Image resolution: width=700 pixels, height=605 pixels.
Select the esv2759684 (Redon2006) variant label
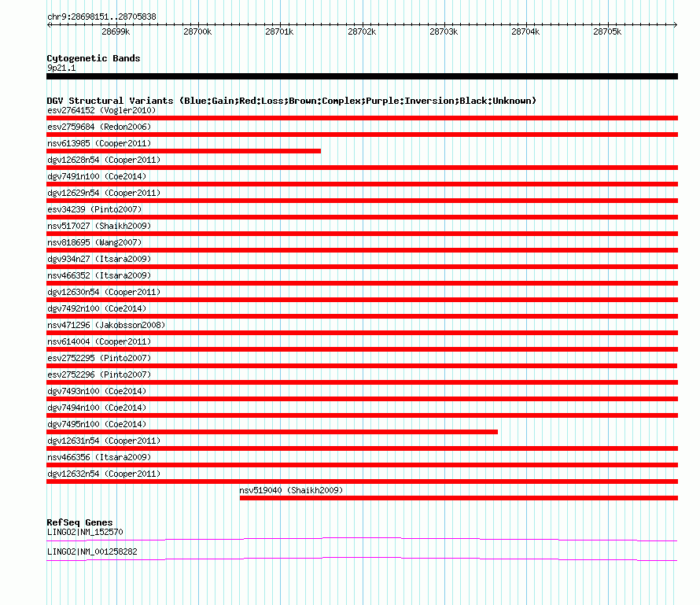tap(99, 127)
